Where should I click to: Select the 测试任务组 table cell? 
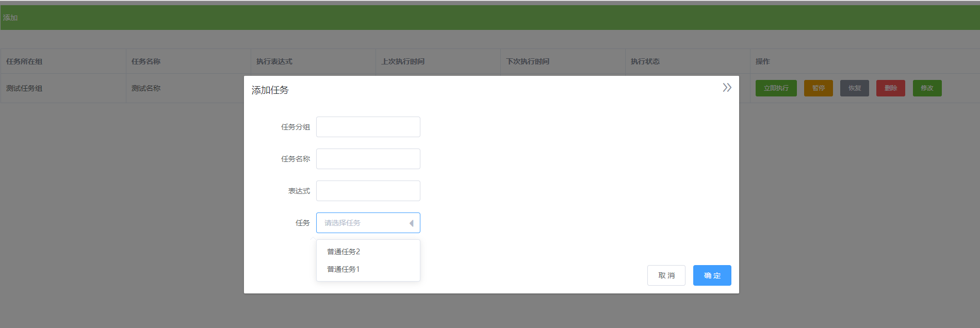(x=63, y=88)
